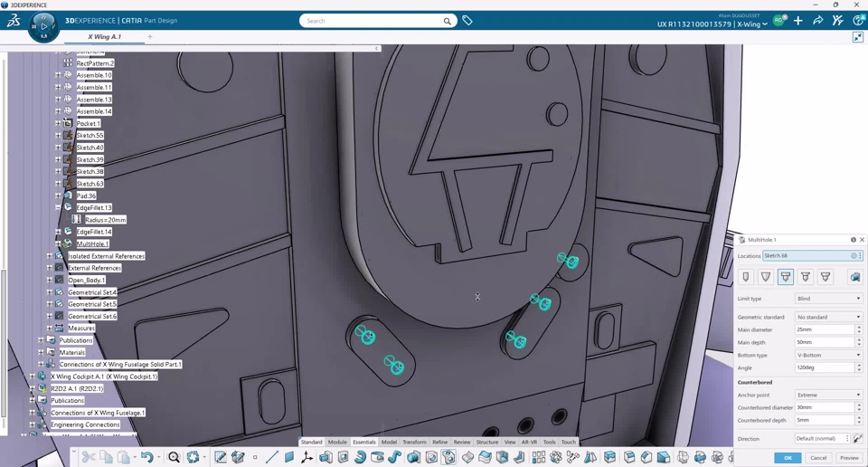Select Radius=20mm tree entry

pos(105,220)
